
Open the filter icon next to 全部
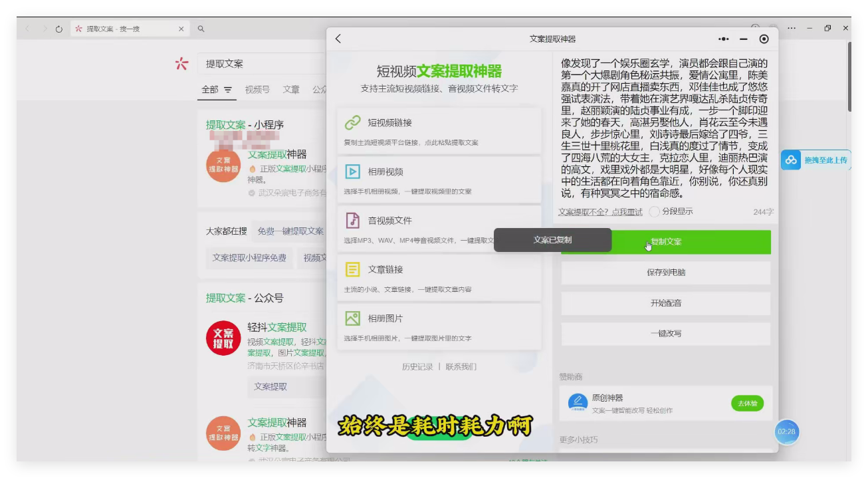(x=228, y=90)
